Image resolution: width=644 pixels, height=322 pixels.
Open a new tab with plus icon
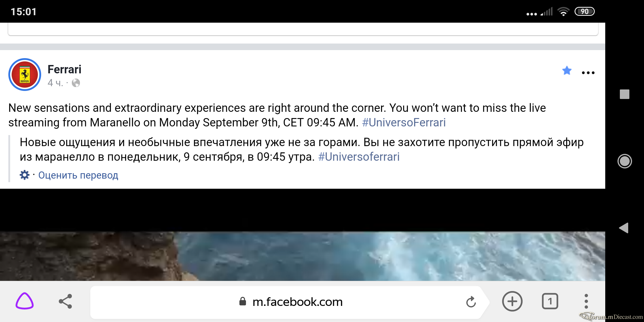click(x=512, y=301)
